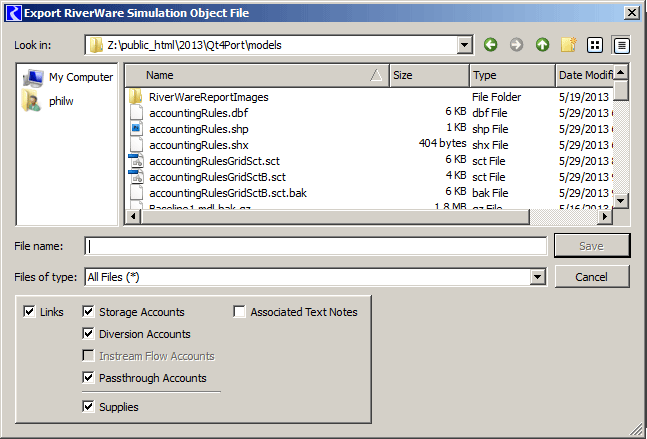Click the File name input field
The height and width of the screenshot is (439, 647).
[316, 246]
